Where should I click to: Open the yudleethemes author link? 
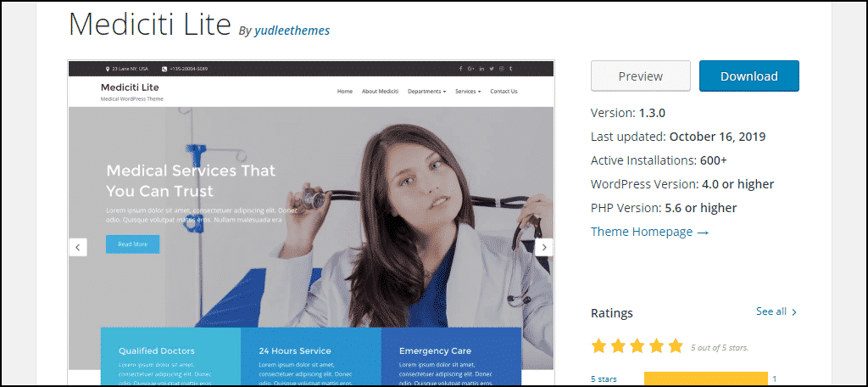coord(292,31)
